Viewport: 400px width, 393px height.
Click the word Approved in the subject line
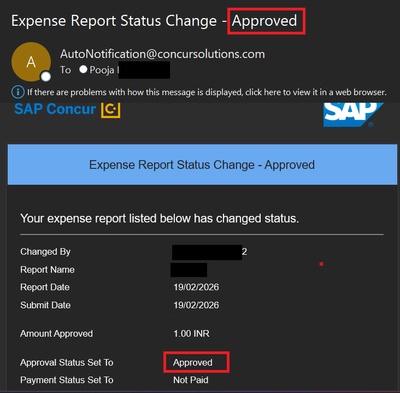coord(264,21)
